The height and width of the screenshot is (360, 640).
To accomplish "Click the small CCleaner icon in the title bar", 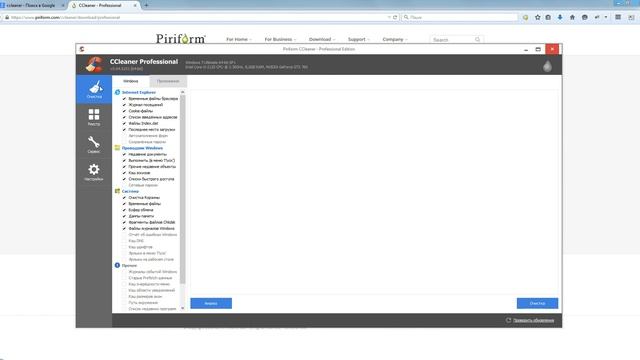I will coord(82,49).
